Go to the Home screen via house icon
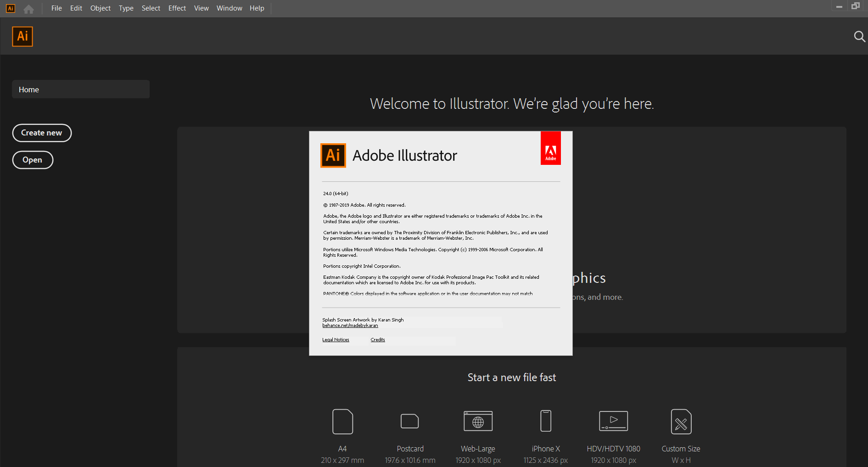Image resolution: width=868 pixels, height=467 pixels. click(x=28, y=9)
